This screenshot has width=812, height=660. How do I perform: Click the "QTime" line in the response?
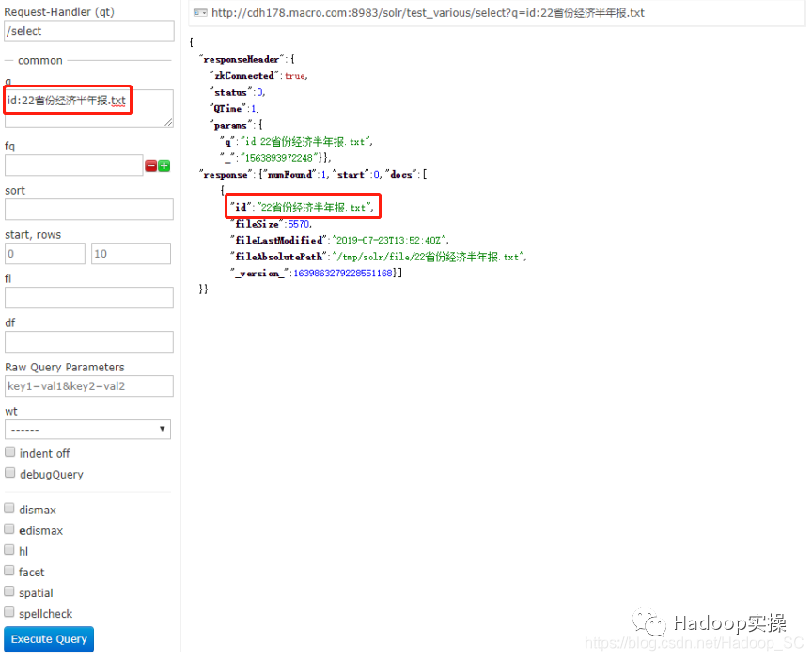[x=234, y=109]
